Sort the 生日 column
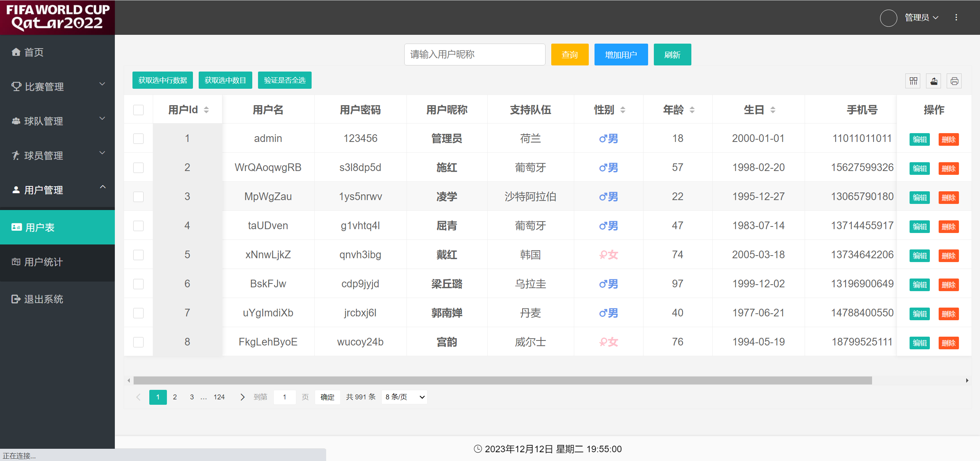This screenshot has height=461, width=980. [773, 110]
